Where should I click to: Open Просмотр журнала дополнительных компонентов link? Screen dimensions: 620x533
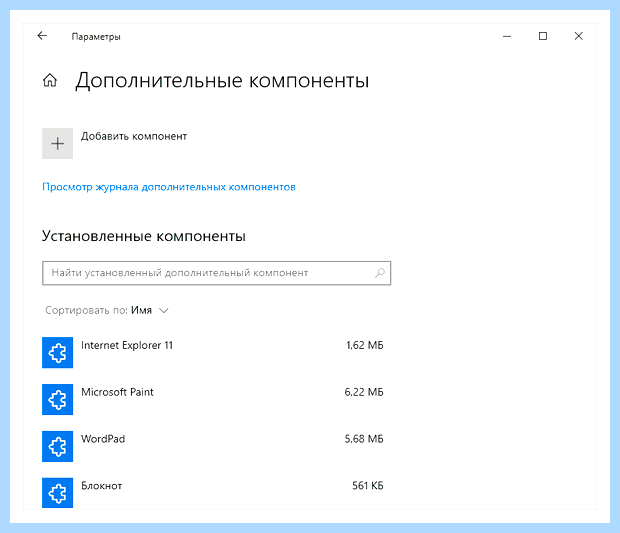(169, 187)
